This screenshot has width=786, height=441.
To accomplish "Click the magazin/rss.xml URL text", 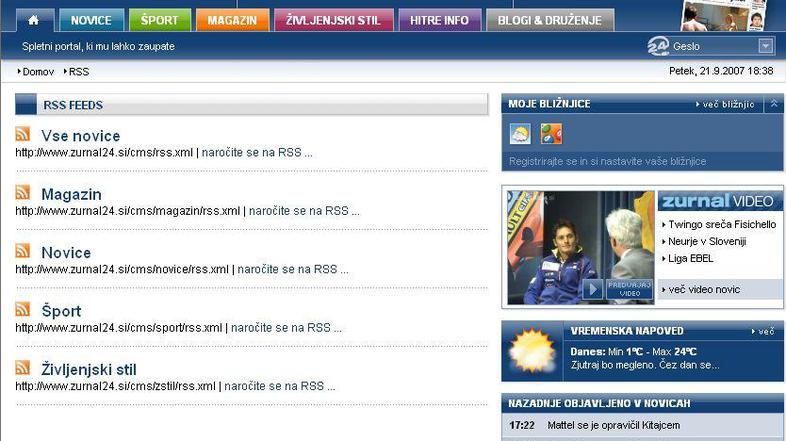I will pos(128,211).
